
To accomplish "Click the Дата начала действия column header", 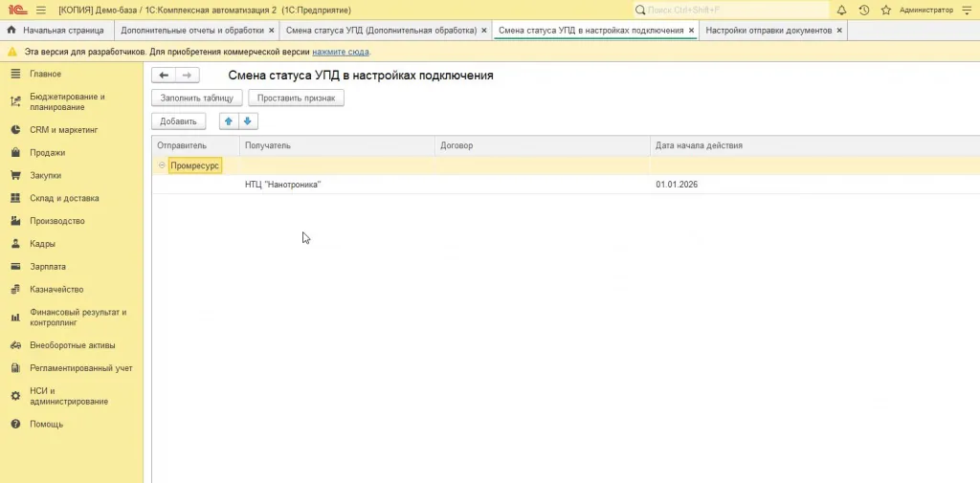I will point(815,145).
